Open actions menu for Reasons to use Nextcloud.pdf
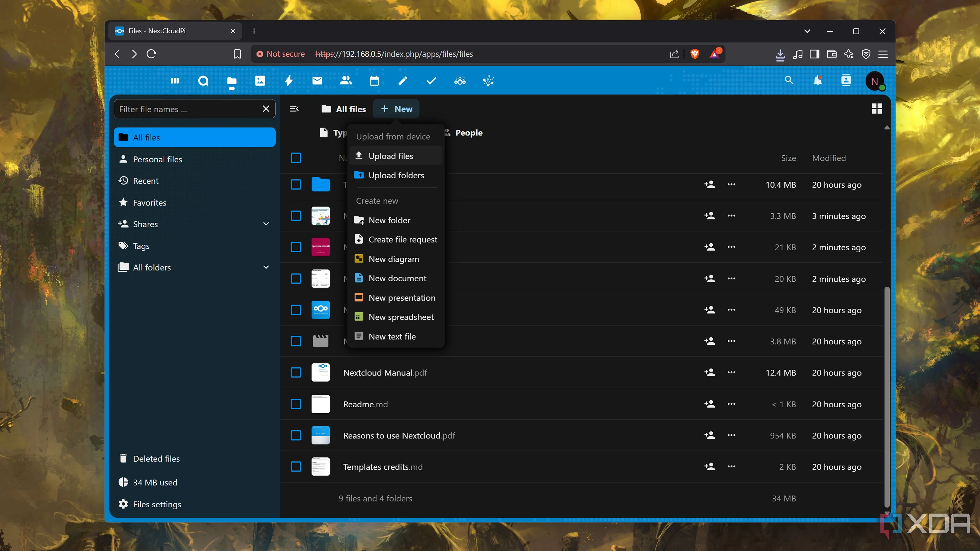The image size is (980, 551). point(731,435)
